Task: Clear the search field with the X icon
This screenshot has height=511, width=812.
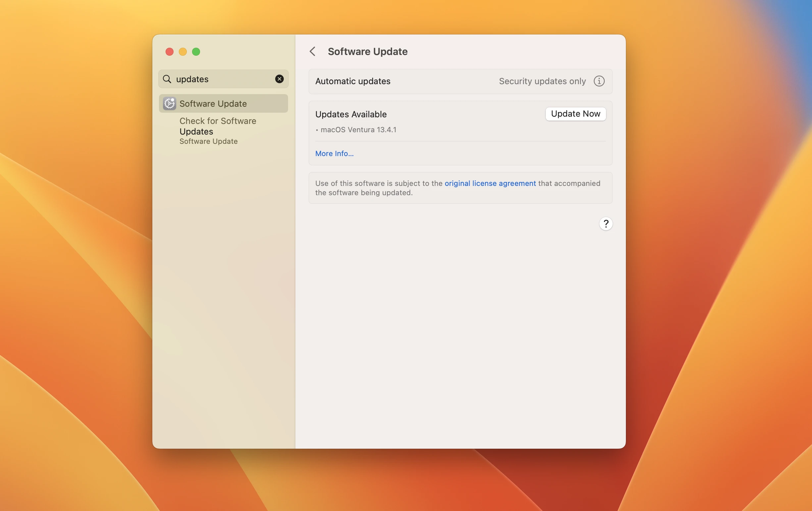Action: pos(279,79)
